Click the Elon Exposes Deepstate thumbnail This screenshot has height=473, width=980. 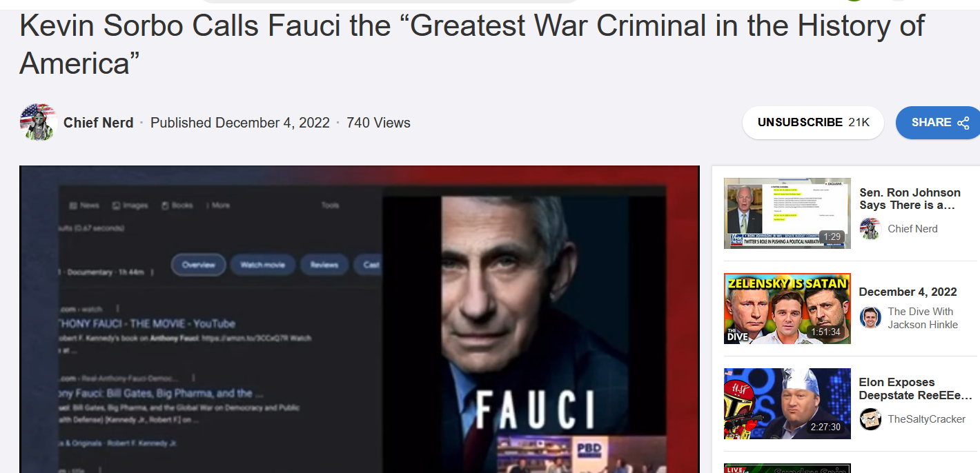(x=787, y=403)
